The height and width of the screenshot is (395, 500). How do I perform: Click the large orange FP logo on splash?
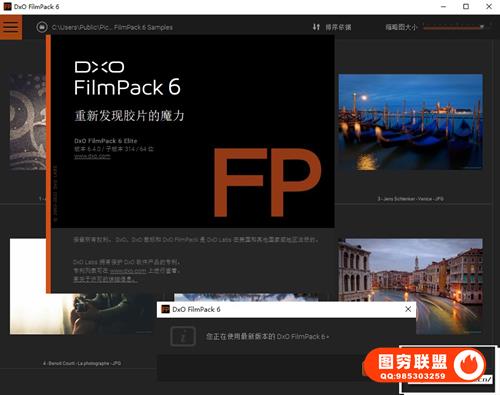(x=267, y=183)
